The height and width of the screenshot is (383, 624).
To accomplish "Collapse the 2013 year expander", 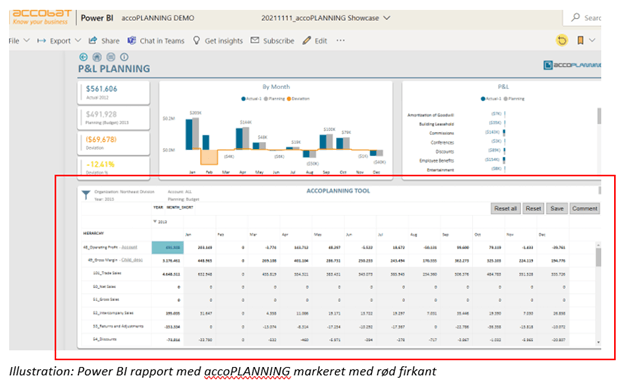I will point(155,221).
